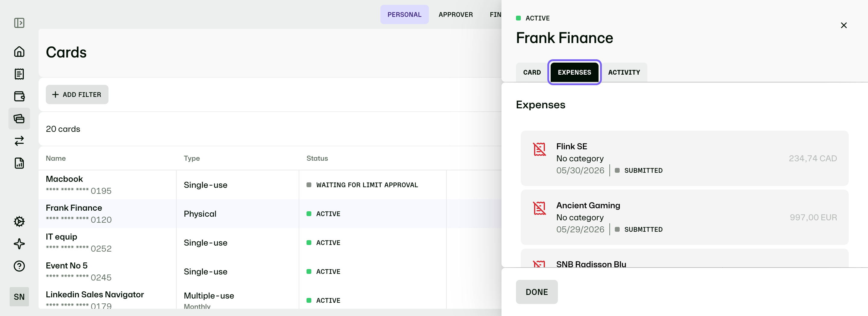Click missing receipt icon for Flink SE
Image resolution: width=868 pixels, height=316 pixels.
tap(539, 149)
